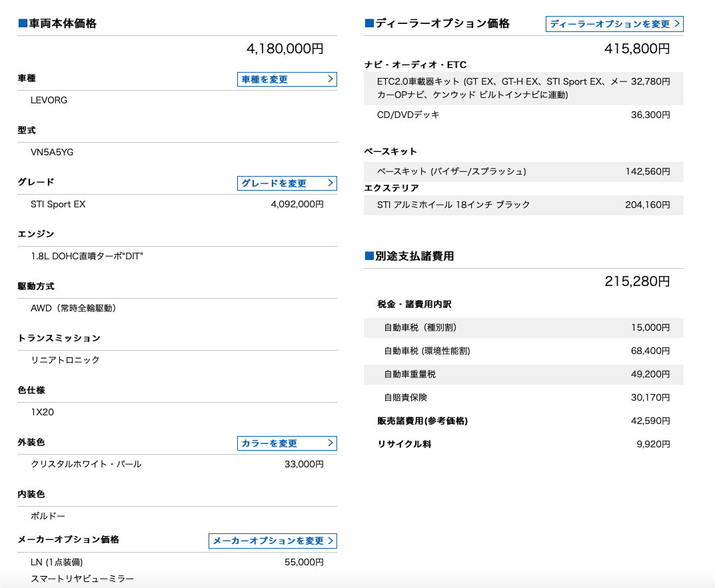This screenshot has height=588, width=715.
Task: Click the 33,000円 exterior color price
Action: [x=304, y=465]
